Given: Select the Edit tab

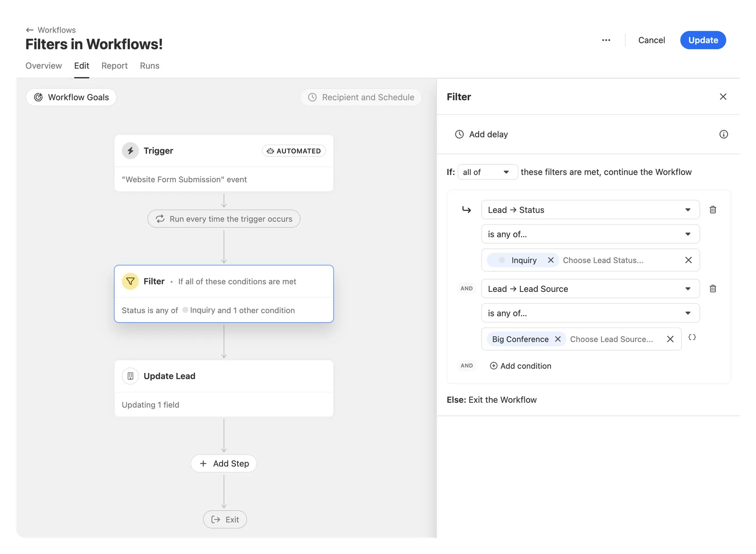Looking at the screenshot, I should point(82,66).
